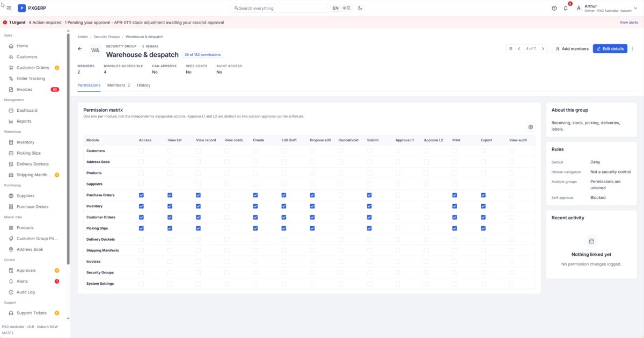Viewport: 644px width, 338px height.
Task: Switch language to 中文
Action: coord(347,8)
